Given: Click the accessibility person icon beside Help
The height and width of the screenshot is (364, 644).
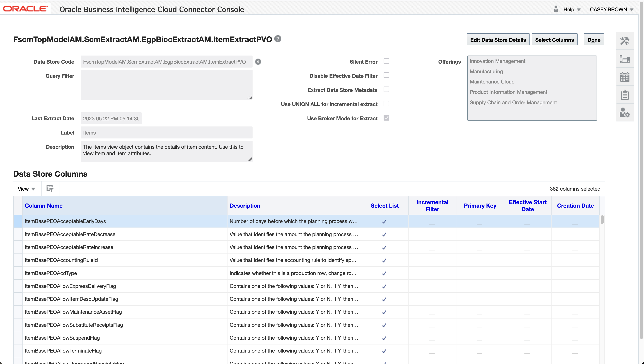Looking at the screenshot, I should 556,9.
